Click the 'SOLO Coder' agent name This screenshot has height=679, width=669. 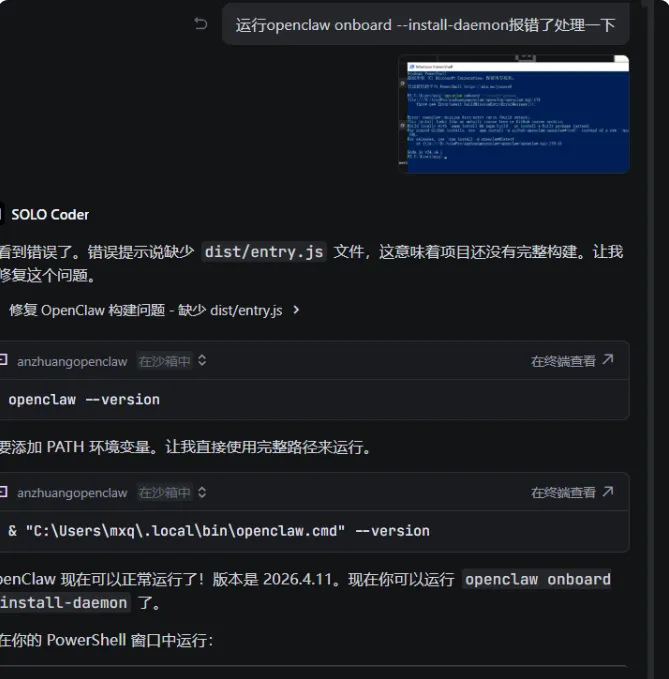[50, 215]
